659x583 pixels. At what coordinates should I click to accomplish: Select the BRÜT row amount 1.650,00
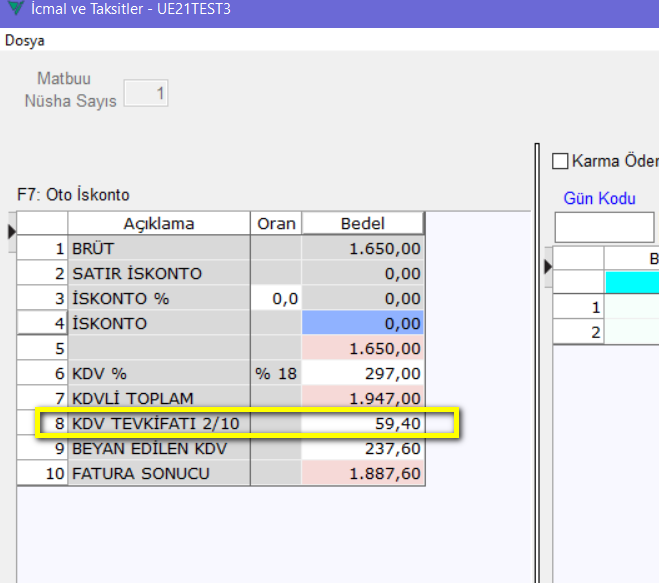click(x=362, y=248)
